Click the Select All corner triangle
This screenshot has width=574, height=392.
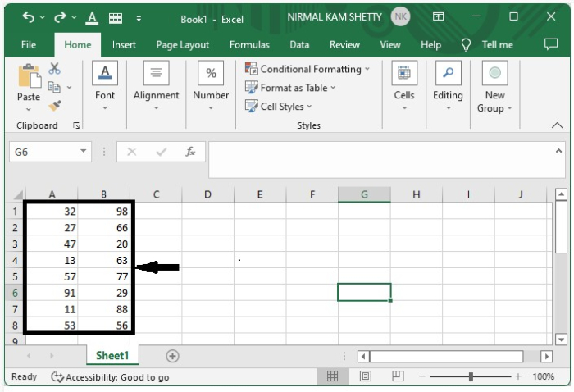coord(17,194)
